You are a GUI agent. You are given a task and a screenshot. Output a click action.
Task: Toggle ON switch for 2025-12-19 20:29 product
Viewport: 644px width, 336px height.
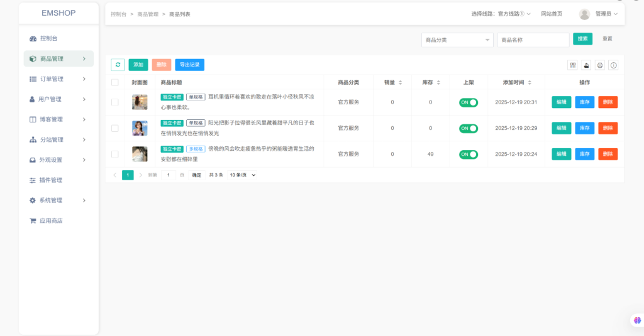coord(468,128)
